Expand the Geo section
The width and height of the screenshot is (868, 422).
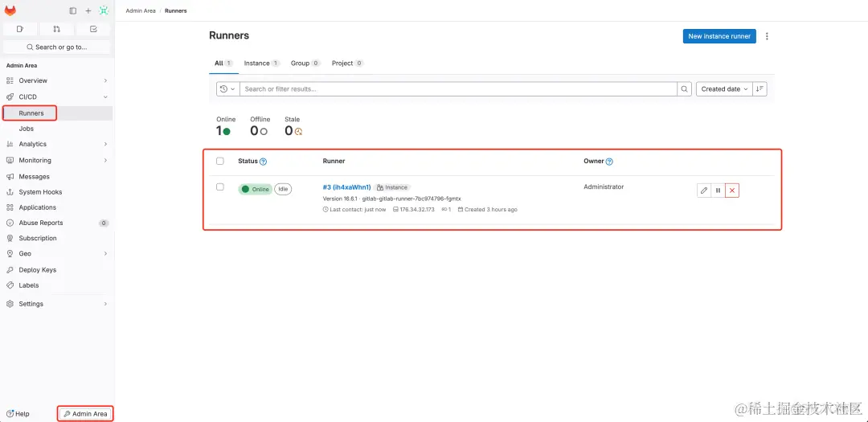[x=58, y=254]
